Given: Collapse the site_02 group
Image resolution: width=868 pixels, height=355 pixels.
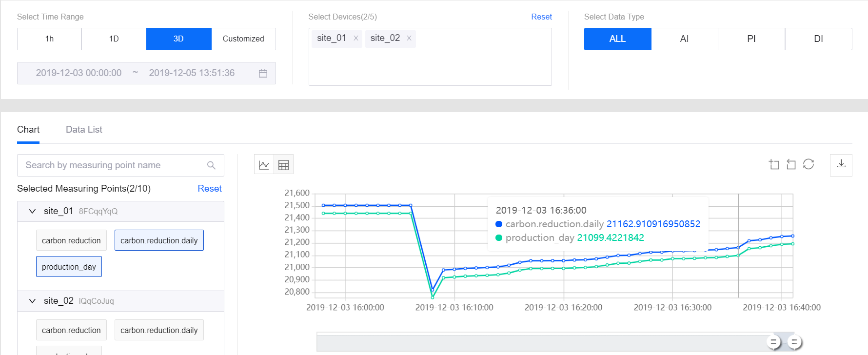Looking at the screenshot, I should (x=32, y=301).
